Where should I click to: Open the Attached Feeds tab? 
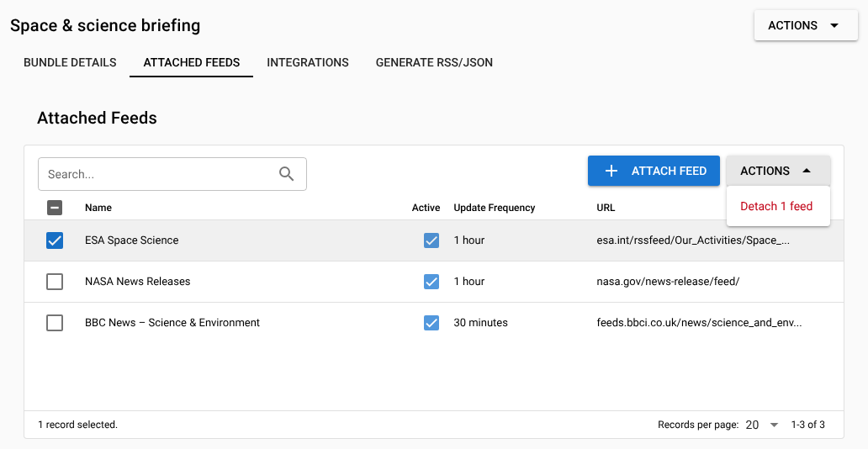point(192,62)
